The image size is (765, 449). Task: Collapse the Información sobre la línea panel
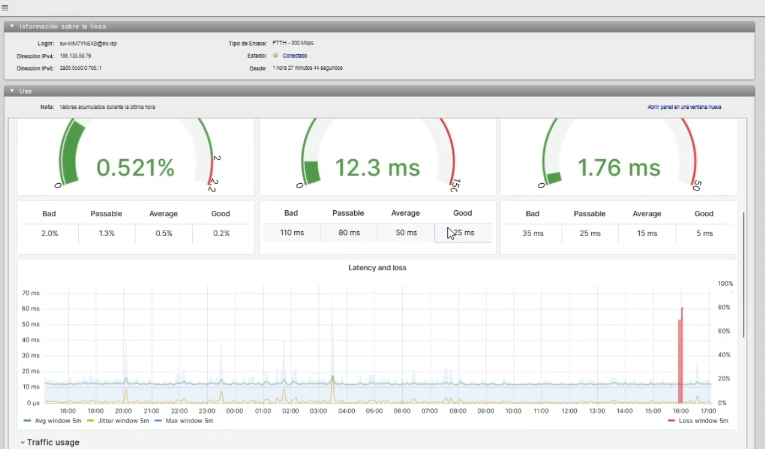[x=12, y=26]
